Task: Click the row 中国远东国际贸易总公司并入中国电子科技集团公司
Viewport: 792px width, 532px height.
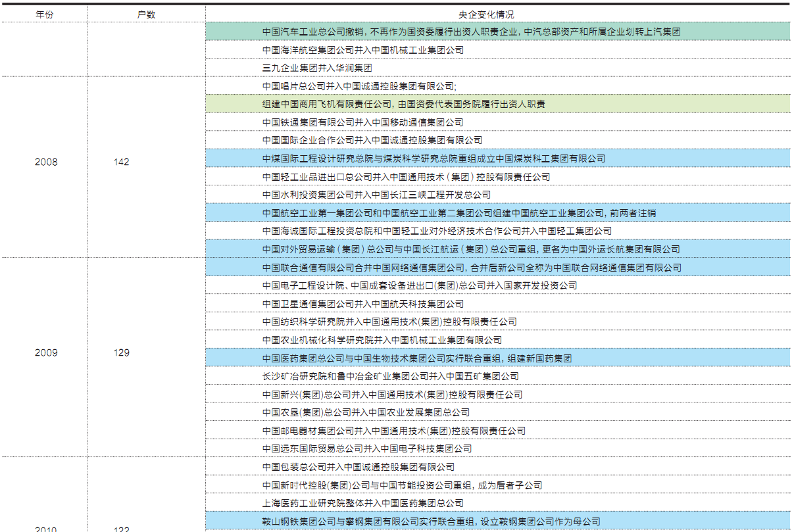Action: tap(497, 448)
